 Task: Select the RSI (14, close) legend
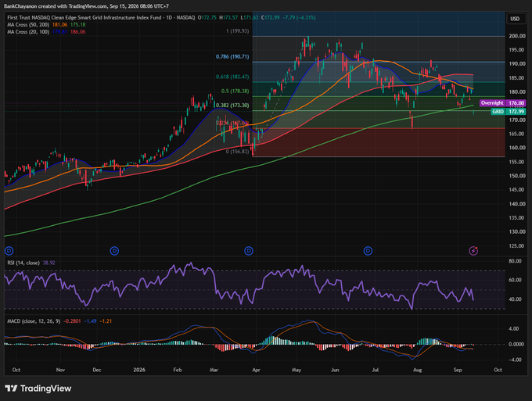point(23,263)
